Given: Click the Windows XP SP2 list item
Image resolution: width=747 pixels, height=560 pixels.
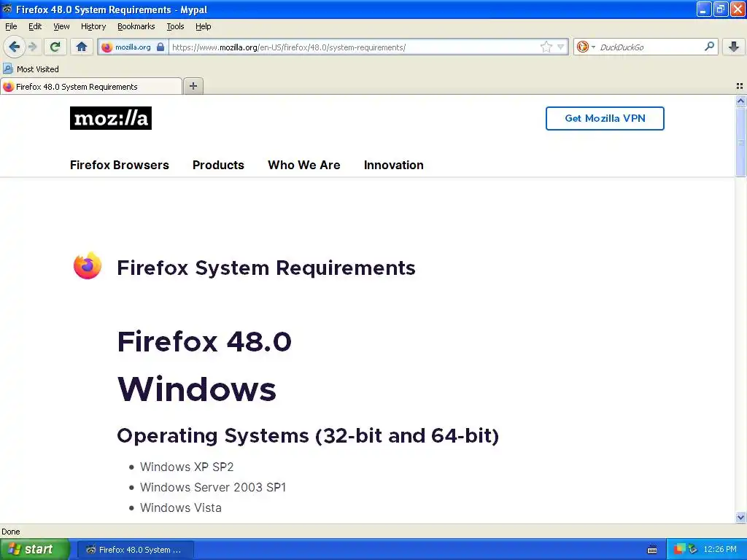Looking at the screenshot, I should 187,467.
